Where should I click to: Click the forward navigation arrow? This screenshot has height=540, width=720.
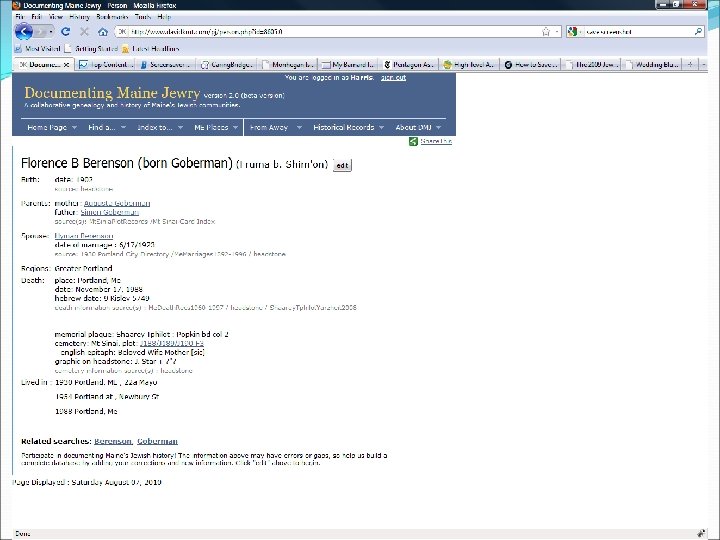(40, 32)
